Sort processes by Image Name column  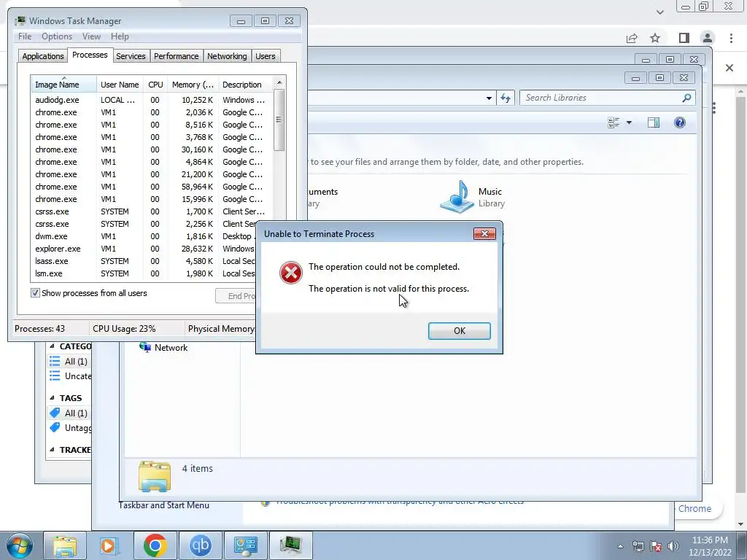click(63, 85)
